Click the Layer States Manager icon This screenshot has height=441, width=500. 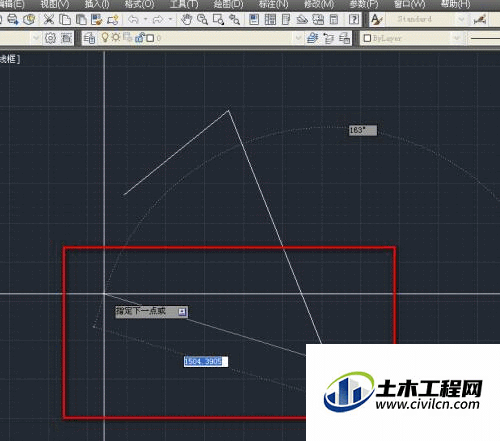(x=345, y=38)
